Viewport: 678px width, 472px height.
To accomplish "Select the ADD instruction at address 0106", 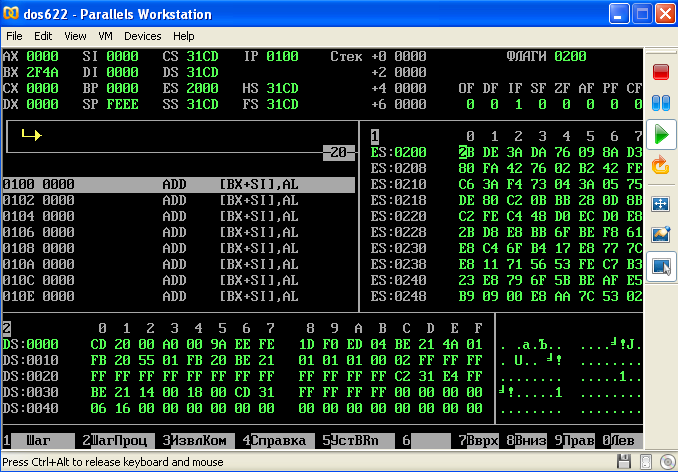I will [x=179, y=233].
